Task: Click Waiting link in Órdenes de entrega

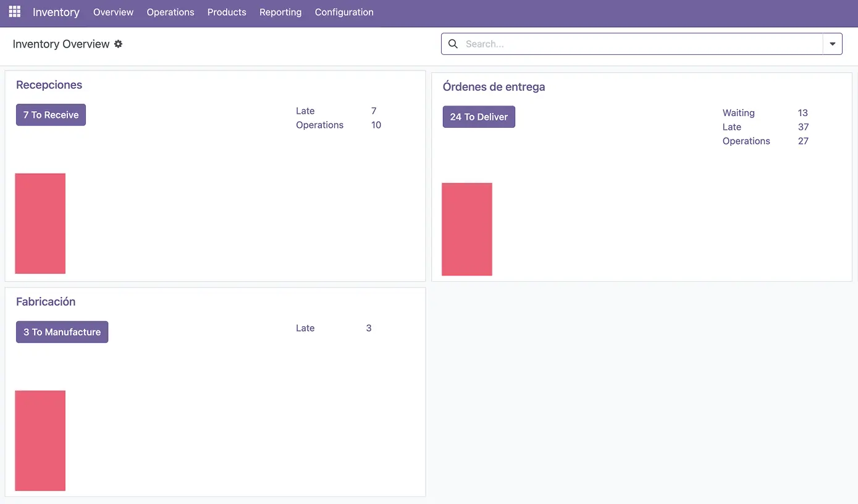Action: click(738, 113)
